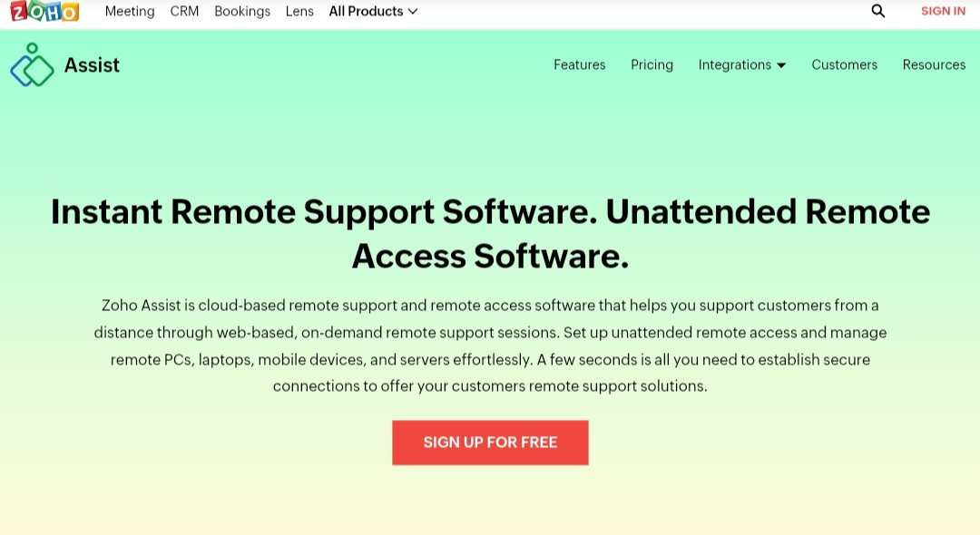This screenshot has width=980, height=535.
Task: Open the Features page
Action: (x=579, y=65)
